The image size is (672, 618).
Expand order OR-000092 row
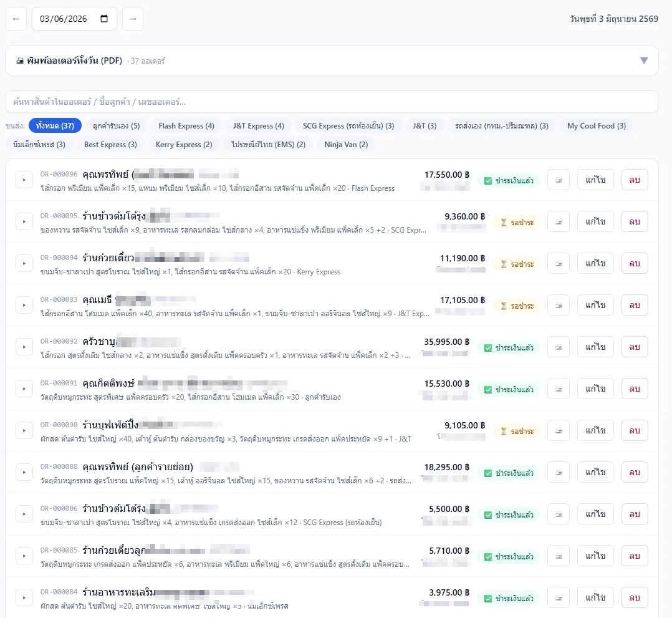[24, 347]
